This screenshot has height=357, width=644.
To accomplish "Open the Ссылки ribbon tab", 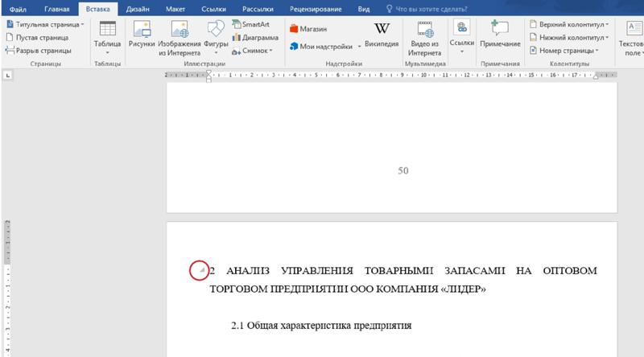I will tap(213, 9).
